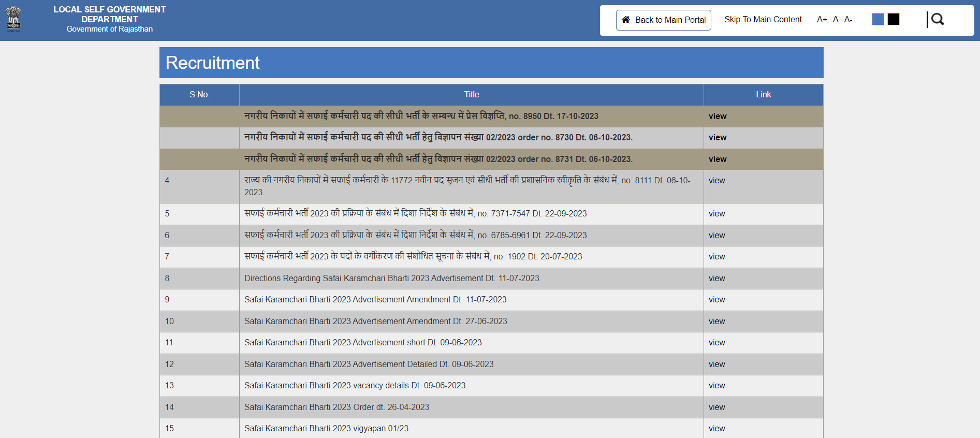Select title text of order no. 8730
Image resolution: width=980 pixels, height=438 pixels.
(x=438, y=137)
